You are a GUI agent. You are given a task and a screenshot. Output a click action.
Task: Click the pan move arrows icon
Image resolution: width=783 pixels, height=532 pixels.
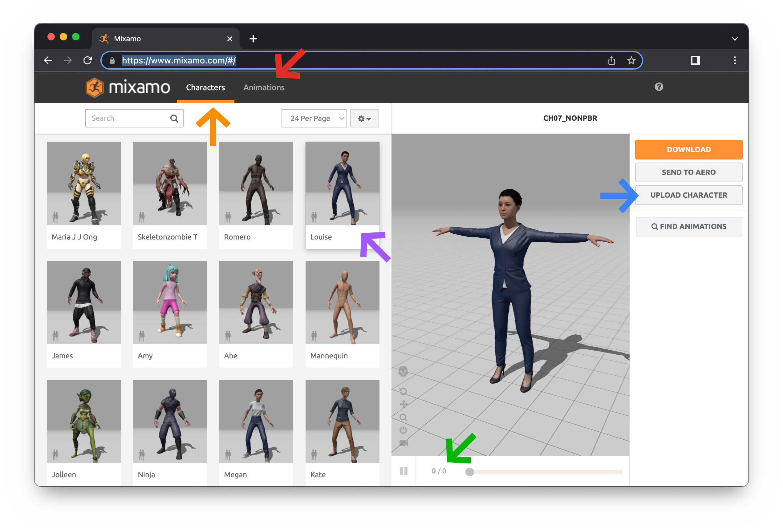click(403, 404)
